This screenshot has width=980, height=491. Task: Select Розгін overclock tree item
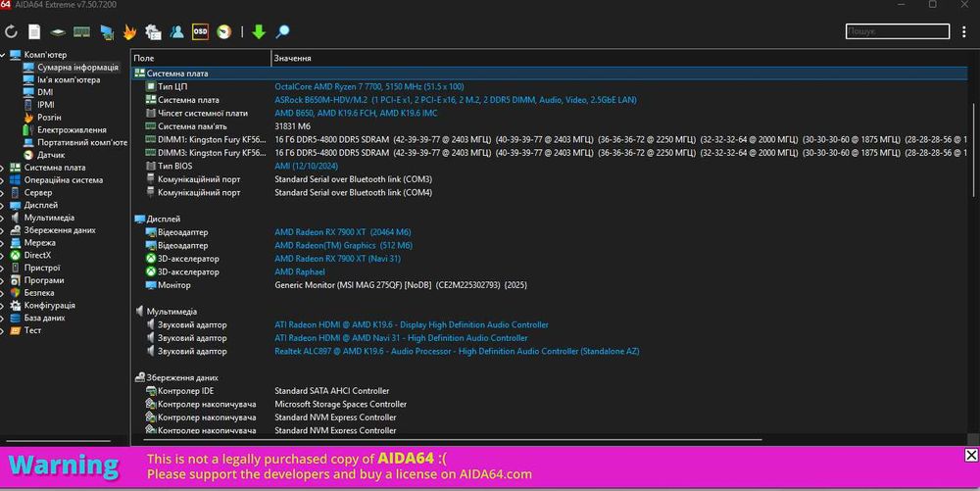[x=49, y=117]
